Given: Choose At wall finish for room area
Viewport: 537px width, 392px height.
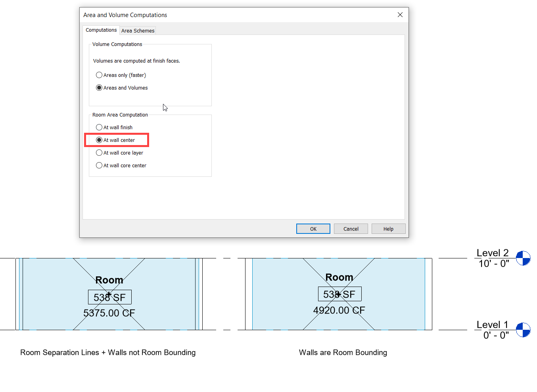Looking at the screenshot, I should (99, 127).
